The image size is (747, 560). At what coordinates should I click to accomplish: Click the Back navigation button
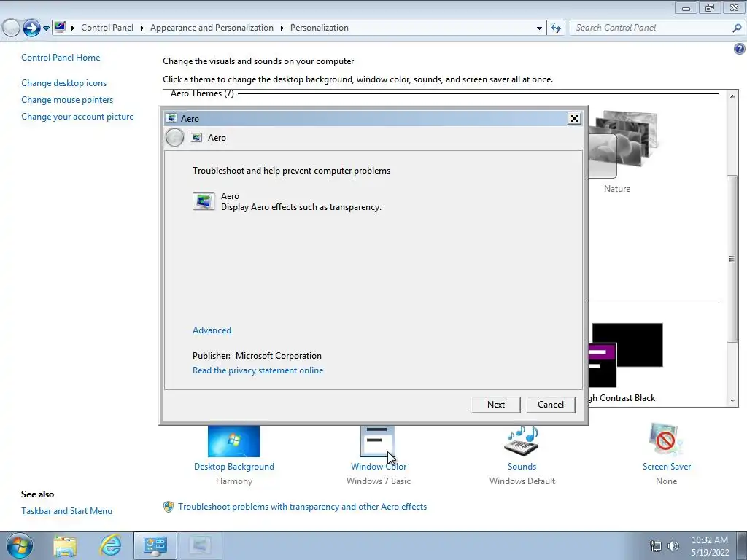point(11,28)
